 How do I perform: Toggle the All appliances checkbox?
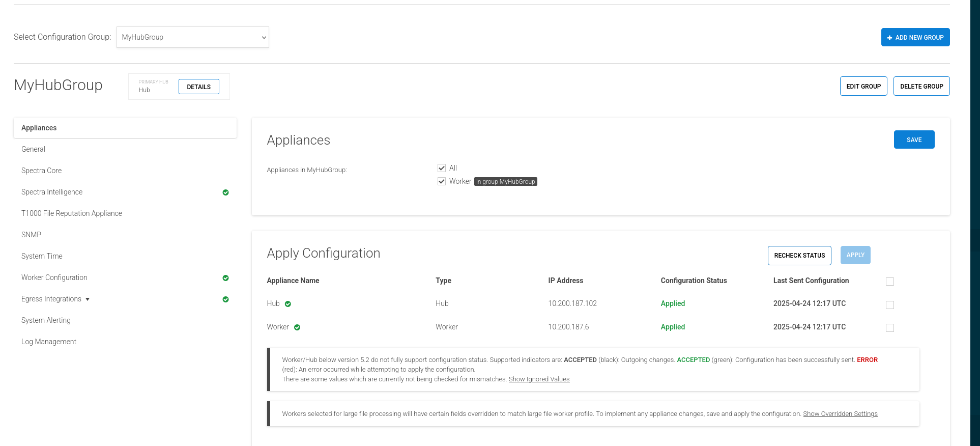click(x=442, y=168)
